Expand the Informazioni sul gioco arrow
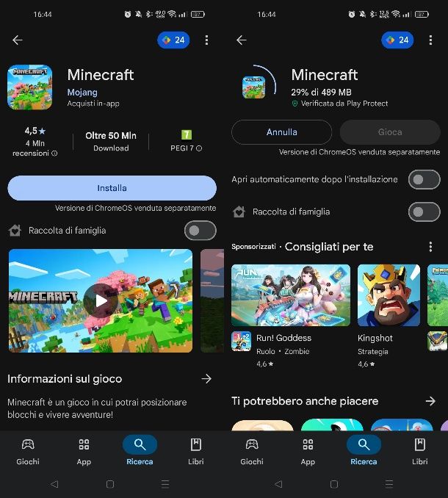Viewport: 448px width, 498px height. pos(206,378)
